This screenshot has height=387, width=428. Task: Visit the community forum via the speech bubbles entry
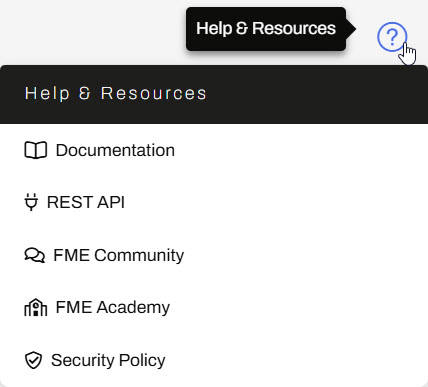click(214, 255)
